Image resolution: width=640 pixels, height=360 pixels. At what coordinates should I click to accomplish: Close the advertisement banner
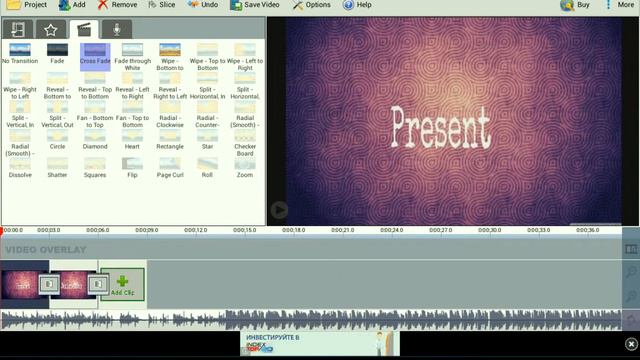coord(631,344)
